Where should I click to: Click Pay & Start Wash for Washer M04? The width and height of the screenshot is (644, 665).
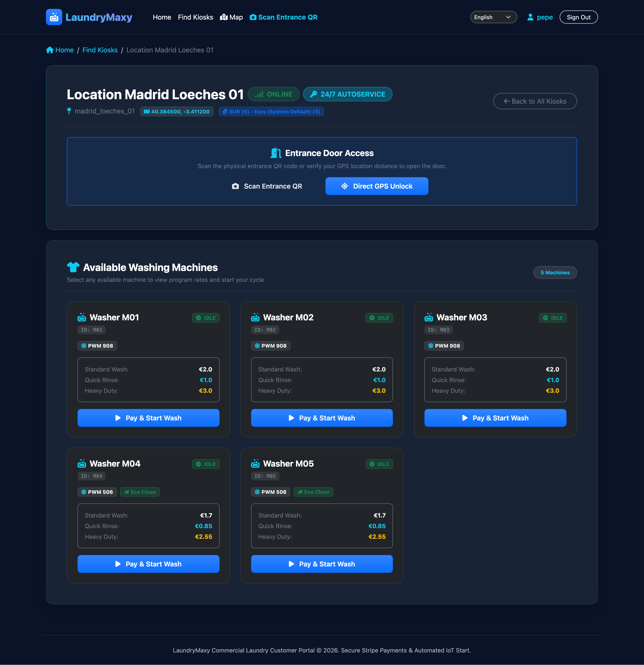tap(148, 564)
